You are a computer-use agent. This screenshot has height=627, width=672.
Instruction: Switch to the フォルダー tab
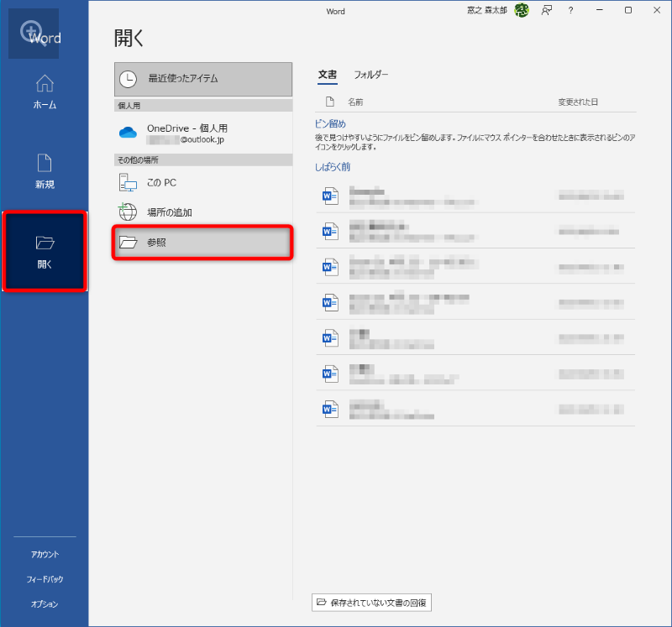coord(370,75)
